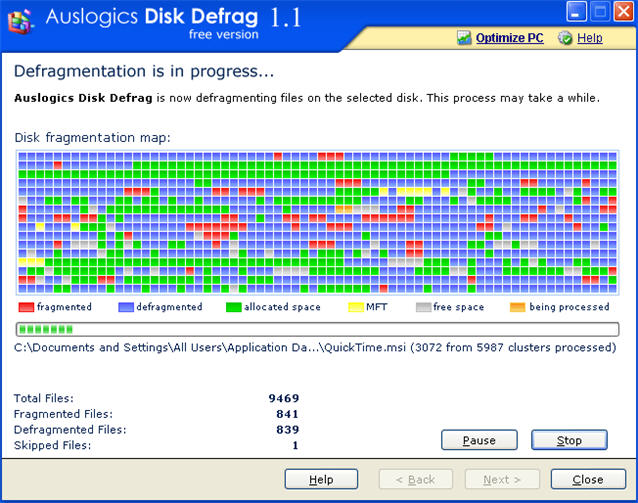The image size is (638, 503).
Task: Click the disabled Next button
Action: (x=502, y=479)
